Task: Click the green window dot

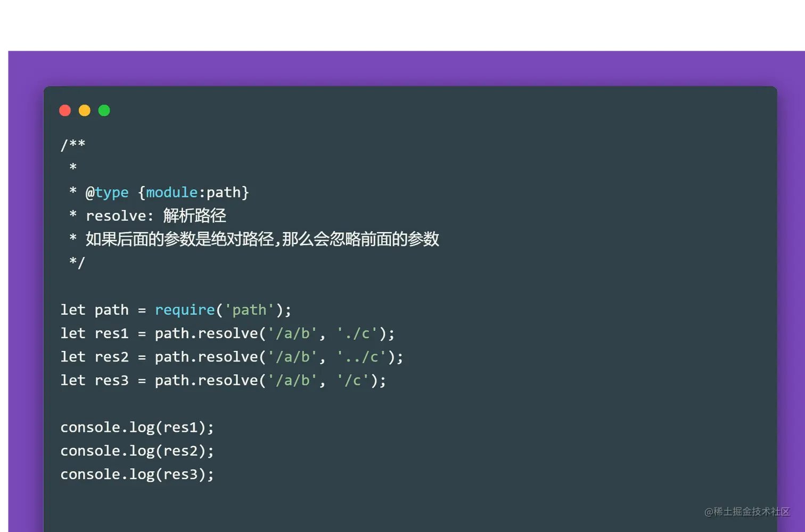Action: pos(104,110)
